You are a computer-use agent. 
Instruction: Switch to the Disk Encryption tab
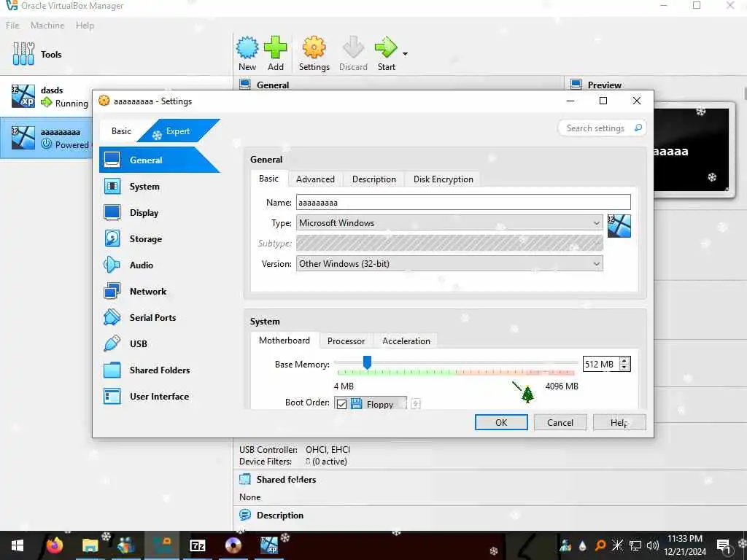point(443,179)
